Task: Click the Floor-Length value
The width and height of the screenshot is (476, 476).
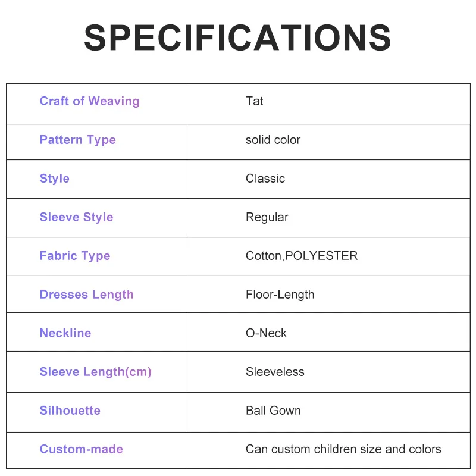Action: pos(280,295)
